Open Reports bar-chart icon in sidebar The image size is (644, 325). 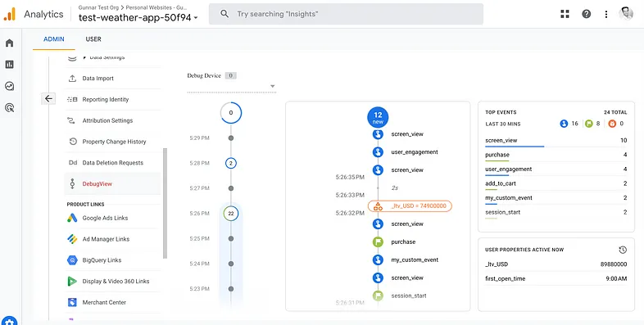coord(10,65)
